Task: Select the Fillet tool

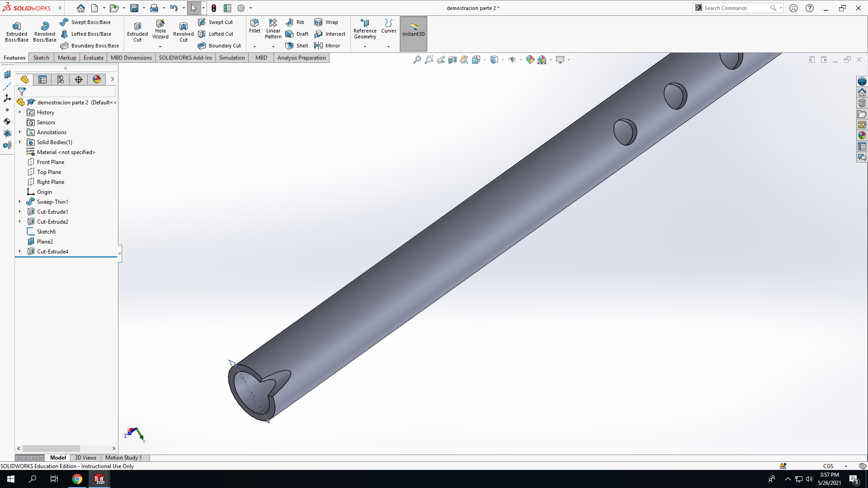Action: pos(255,26)
